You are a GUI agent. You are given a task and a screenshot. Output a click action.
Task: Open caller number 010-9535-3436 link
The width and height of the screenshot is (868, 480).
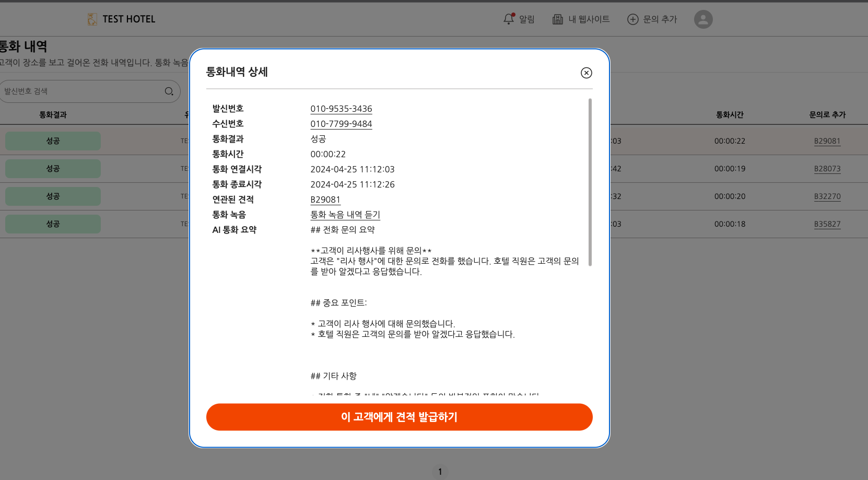341,109
